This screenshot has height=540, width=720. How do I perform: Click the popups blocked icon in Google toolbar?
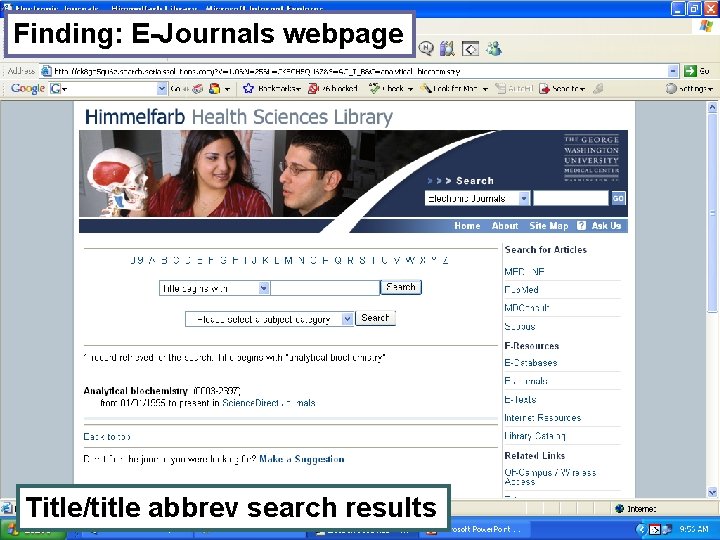pyautogui.click(x=313, y=88)
